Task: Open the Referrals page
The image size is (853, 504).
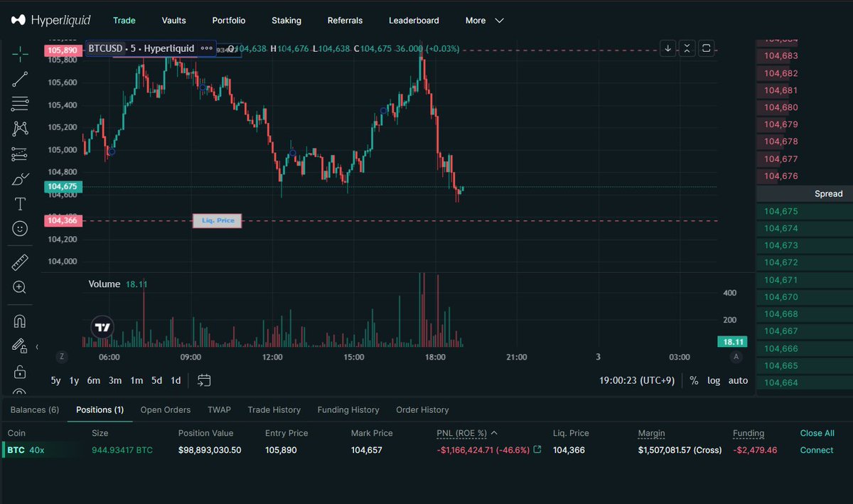Action: (345, 21)
